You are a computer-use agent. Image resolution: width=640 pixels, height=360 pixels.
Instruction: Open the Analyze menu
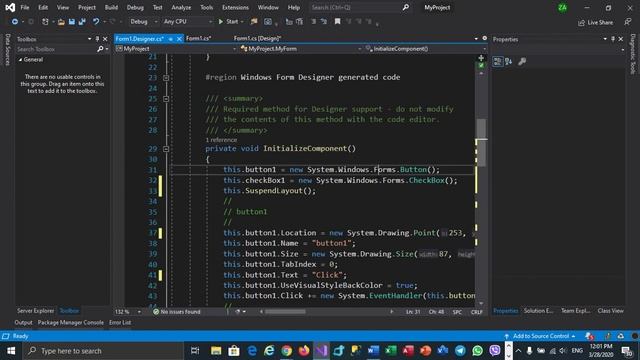click(x=181, y=7)
